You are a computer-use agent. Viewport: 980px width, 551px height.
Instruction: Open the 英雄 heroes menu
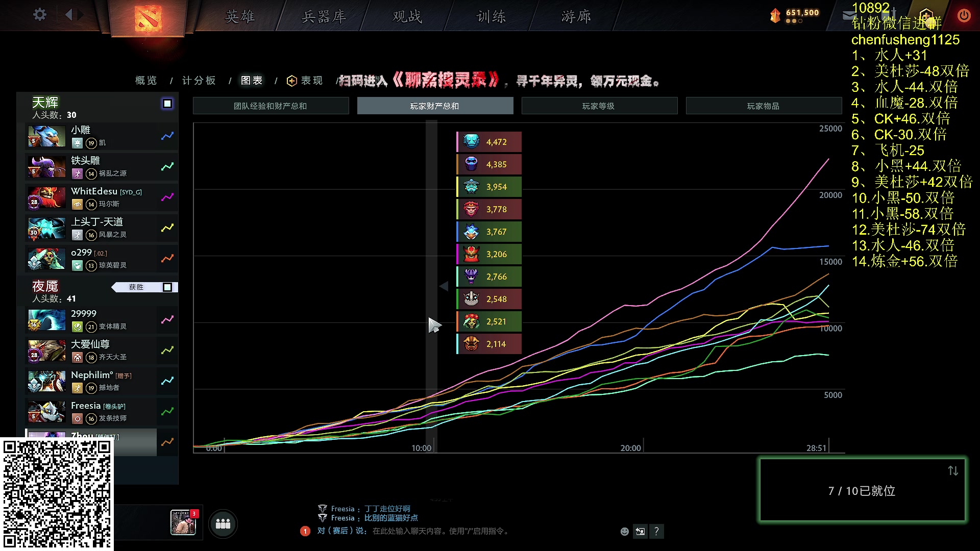(240, 16)
